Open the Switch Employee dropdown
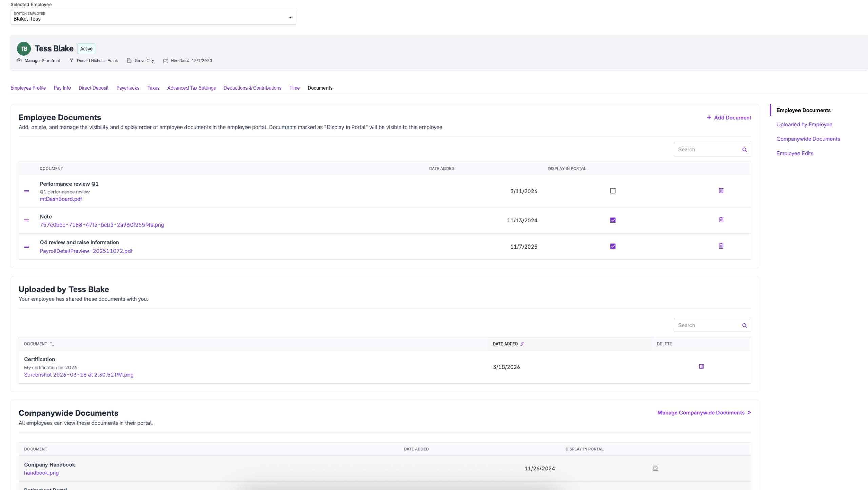Viewport: 868px width, 490px height. click(290, 17)
